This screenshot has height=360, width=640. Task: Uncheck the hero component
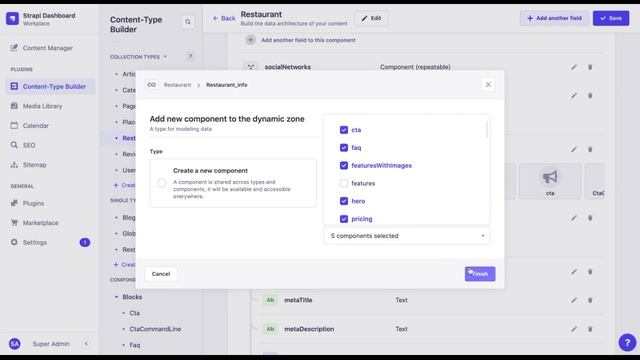344,201
